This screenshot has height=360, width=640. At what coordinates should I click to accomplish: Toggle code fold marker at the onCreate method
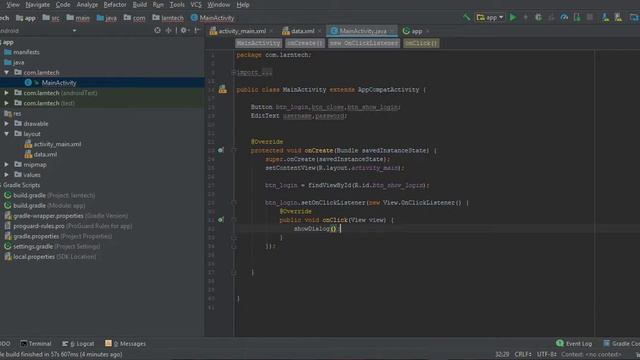click(x=234, y=150)
